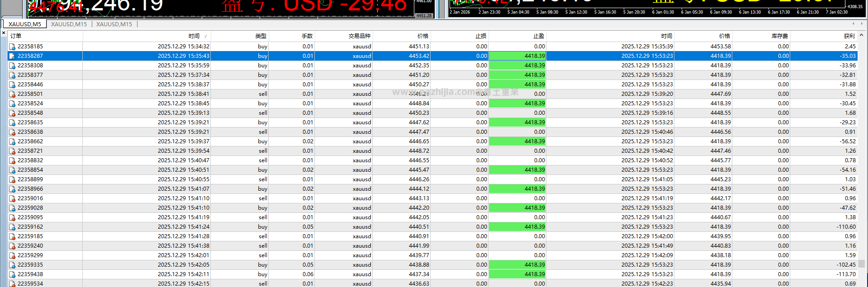Sort by the 时间 header with sort arrow
This screenshot has width=868, height=287.
[x=147, y=36]
